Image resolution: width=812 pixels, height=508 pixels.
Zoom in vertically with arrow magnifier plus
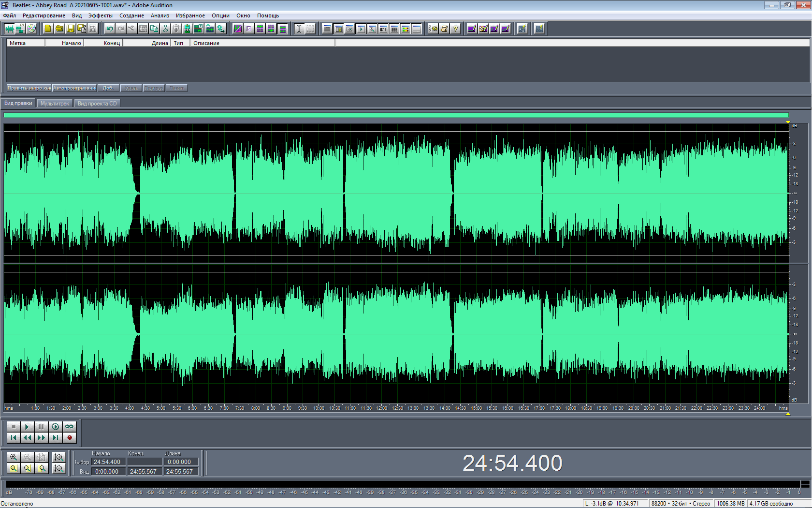click(x=59, y=457)
